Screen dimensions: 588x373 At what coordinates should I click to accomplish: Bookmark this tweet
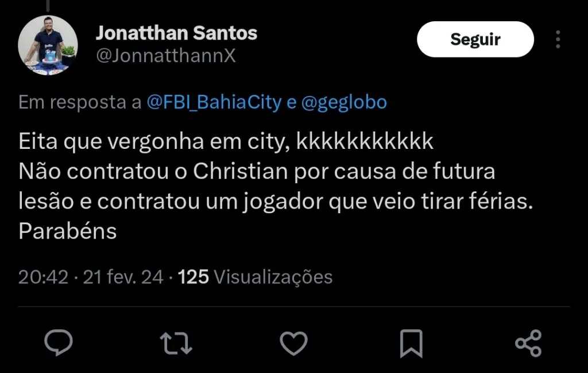pos(411,343)
